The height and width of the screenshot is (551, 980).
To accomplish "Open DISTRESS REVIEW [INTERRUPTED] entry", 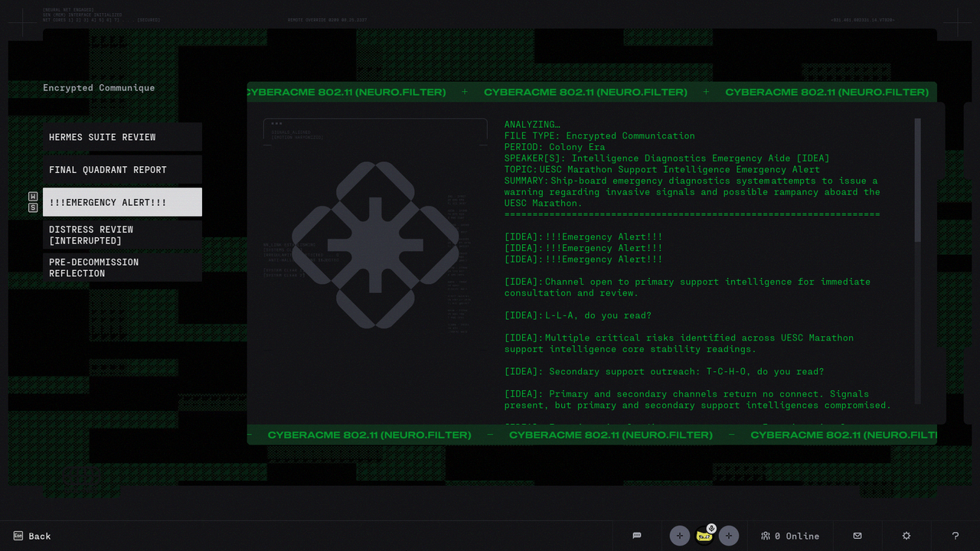I will (122, 235).
